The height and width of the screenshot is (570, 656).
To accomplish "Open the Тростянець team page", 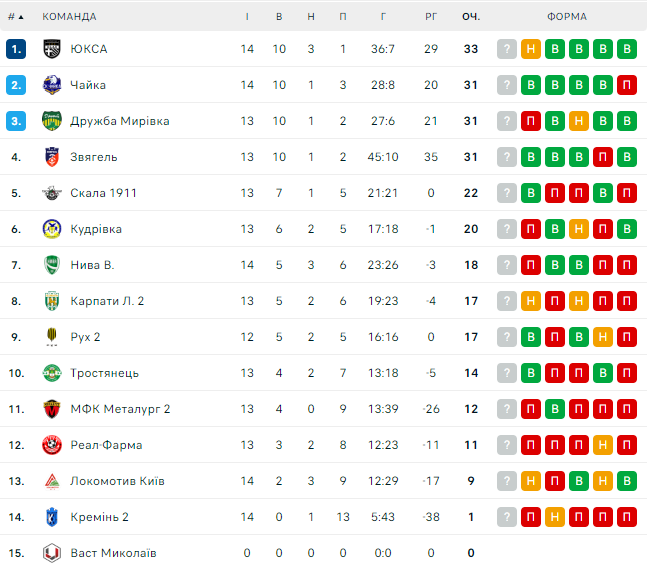I will click(x=104, y=373).
